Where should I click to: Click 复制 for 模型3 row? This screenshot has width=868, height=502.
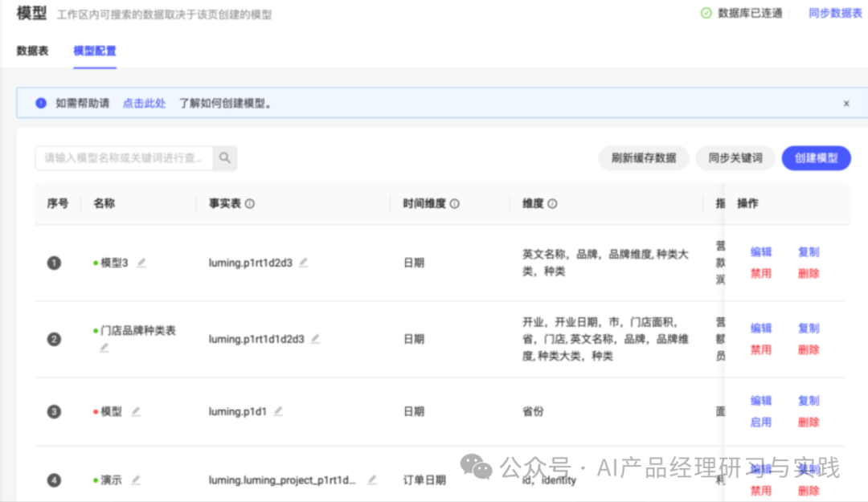(x=809, y=252)
